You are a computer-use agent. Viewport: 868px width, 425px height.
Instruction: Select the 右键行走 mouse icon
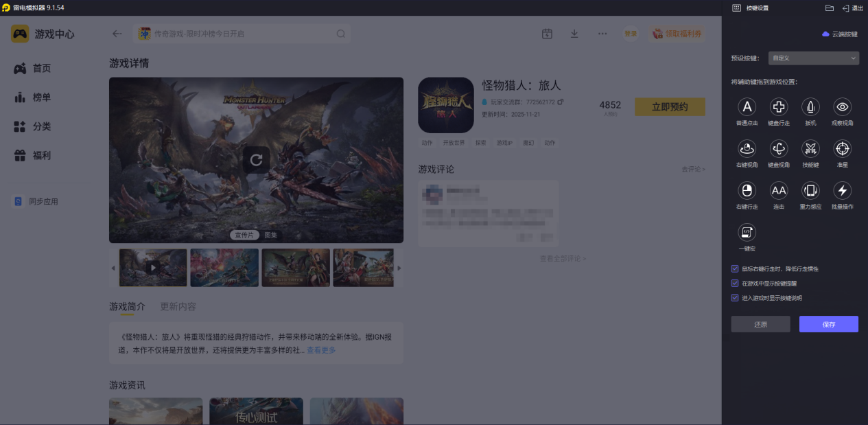point(747,190)
